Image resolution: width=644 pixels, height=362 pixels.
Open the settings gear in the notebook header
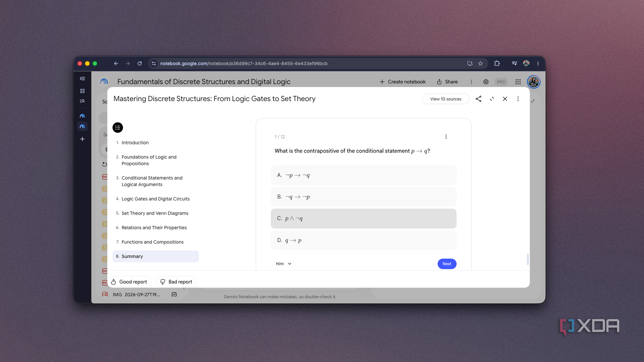point(486,82)
